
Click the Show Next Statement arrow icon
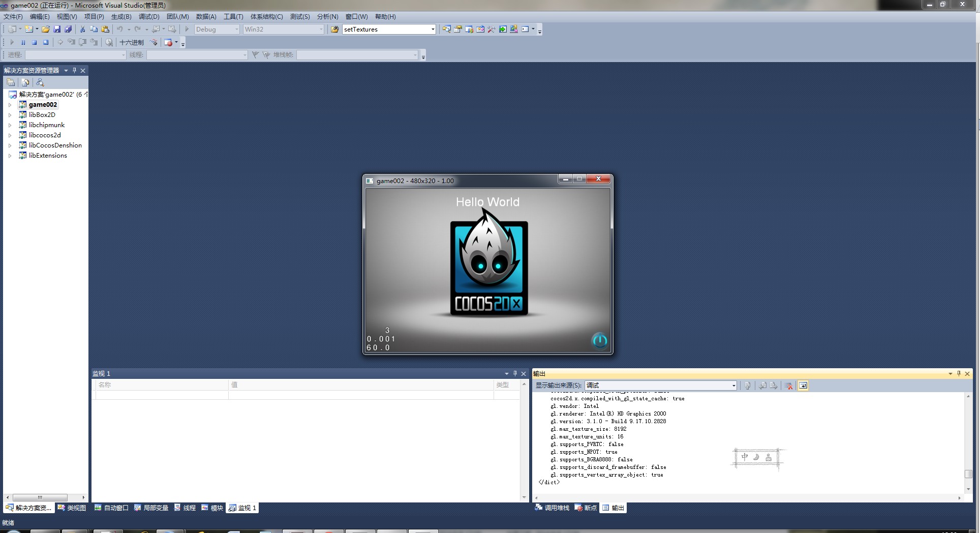coord(60,42)
